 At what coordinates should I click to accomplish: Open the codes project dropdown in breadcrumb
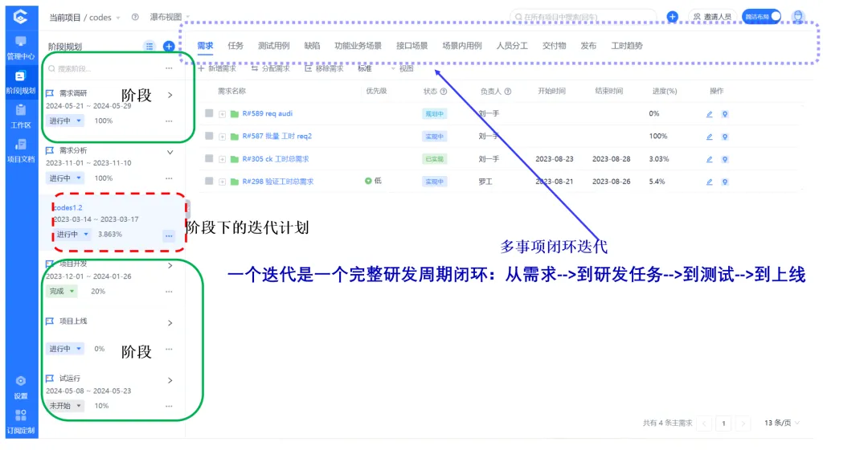(104, 18)
